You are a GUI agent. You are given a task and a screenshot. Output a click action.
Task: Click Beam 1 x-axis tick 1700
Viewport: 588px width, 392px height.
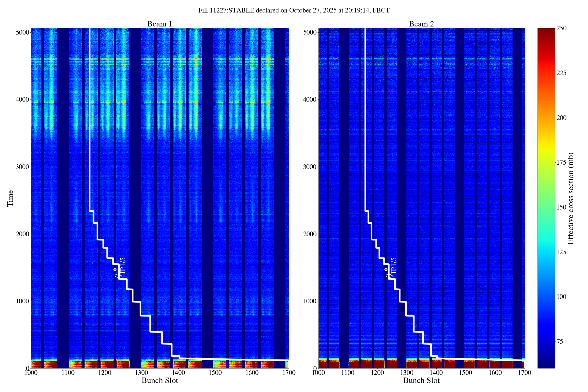(289, 373)
